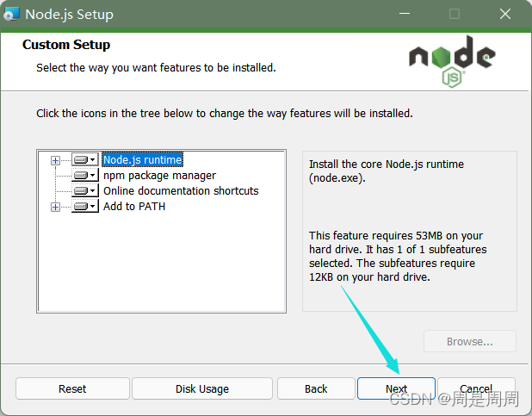
Task: Click the 'Install the core Node.js runtime' description
Action: [x=387, y=171]
